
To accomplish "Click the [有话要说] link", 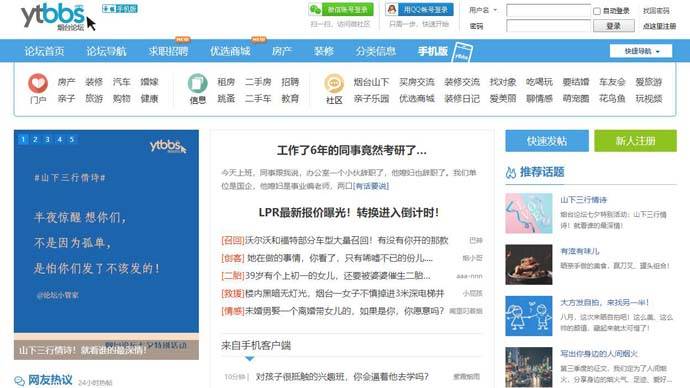I will (x=371, y=186).
